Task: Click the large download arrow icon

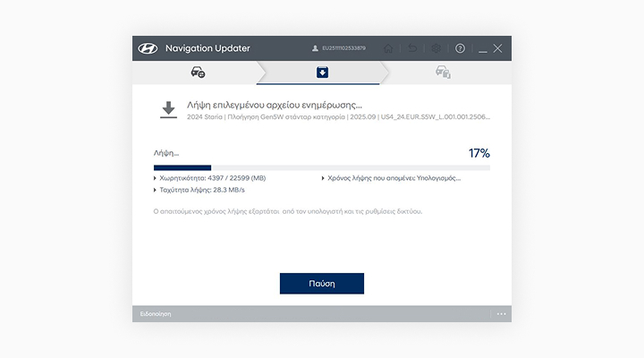Action: [x=167, y=110]
